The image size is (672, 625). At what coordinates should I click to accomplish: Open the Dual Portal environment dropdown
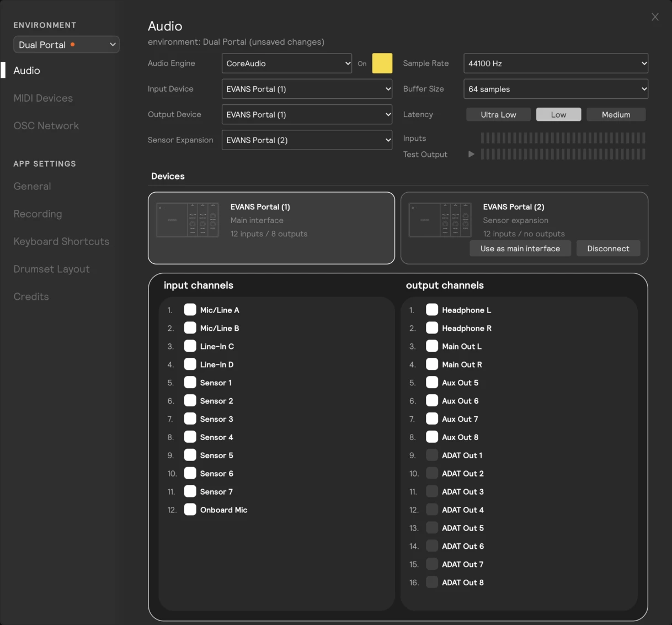coord(66,45)
